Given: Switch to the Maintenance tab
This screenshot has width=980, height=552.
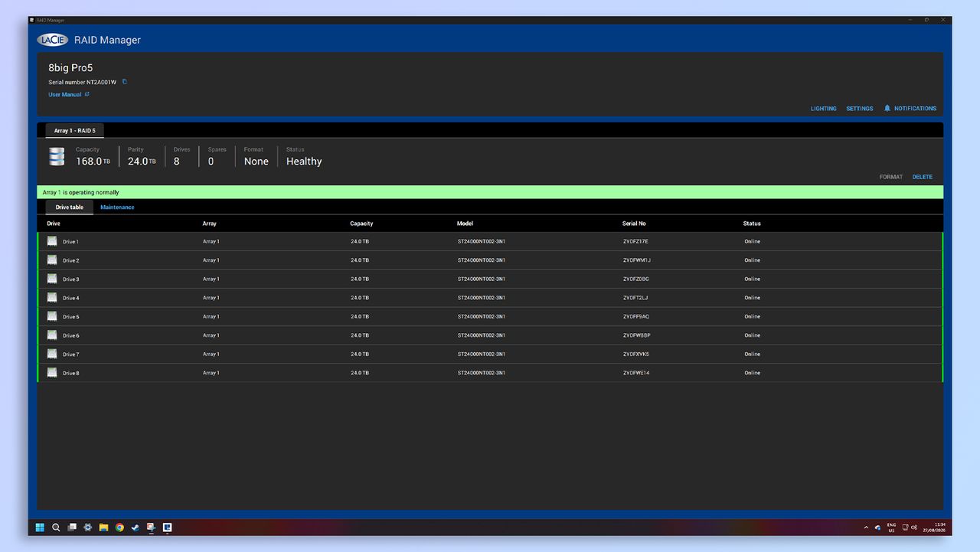Looking at the screenshot, I should tap(117, 207).
